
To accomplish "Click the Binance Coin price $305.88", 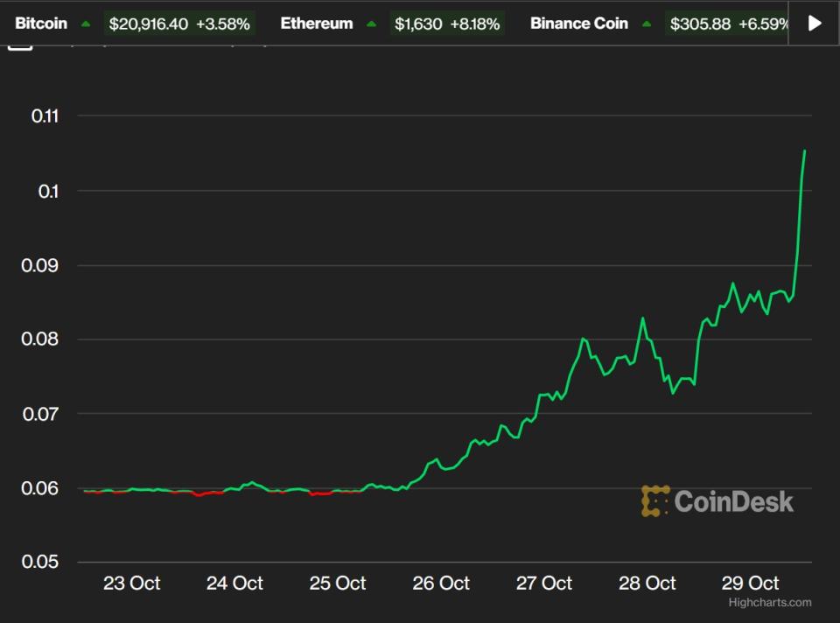I will coord(698,24).
